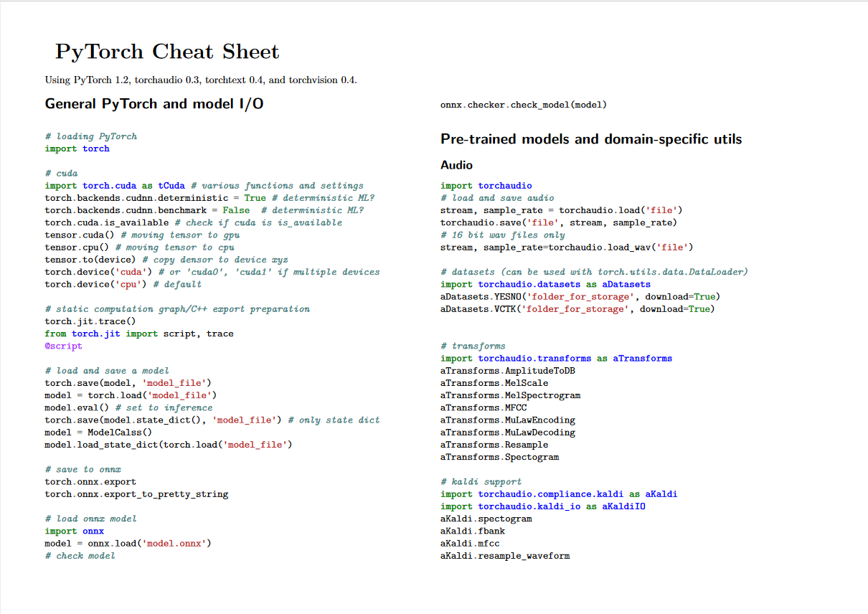
Task: Select the "aTransforms.MelSpectrogram" line
Action: [510, 395]
